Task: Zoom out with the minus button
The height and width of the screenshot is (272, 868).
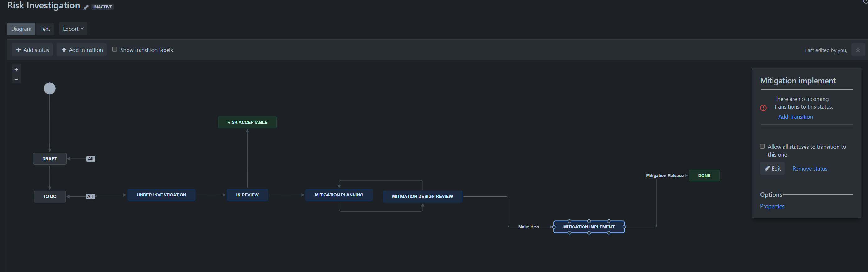Action: [x=16, y=80]
